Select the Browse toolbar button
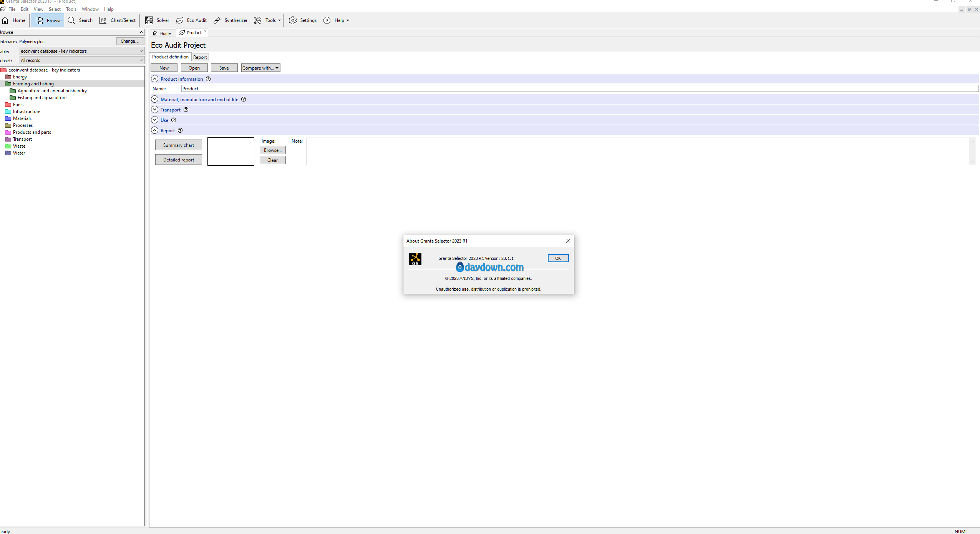The width and height of the screenshot is (980, 534). click(x=48, y=20)
